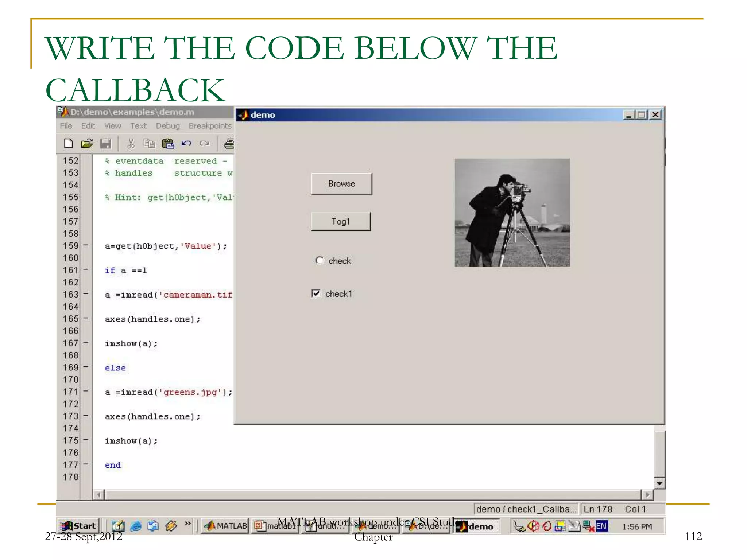Open the demo / check1_Callba... function field
The height and width of the screenshot is (560, 747).
[526, 509]
